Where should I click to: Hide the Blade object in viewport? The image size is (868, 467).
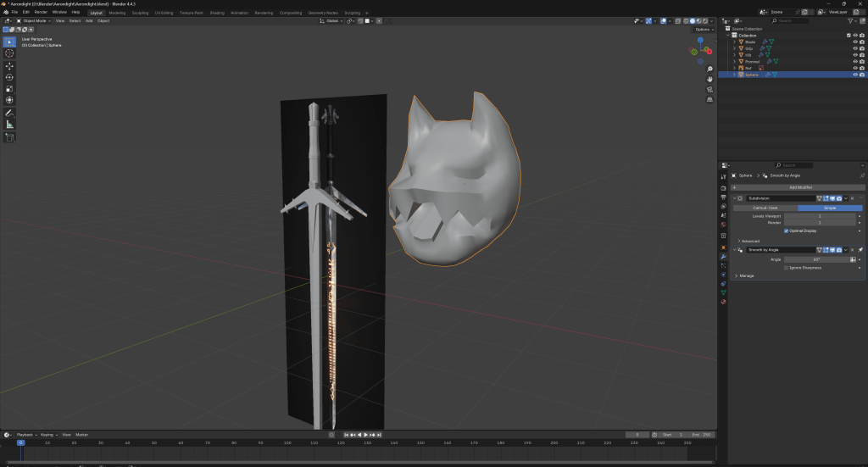(x=855, y=42)
